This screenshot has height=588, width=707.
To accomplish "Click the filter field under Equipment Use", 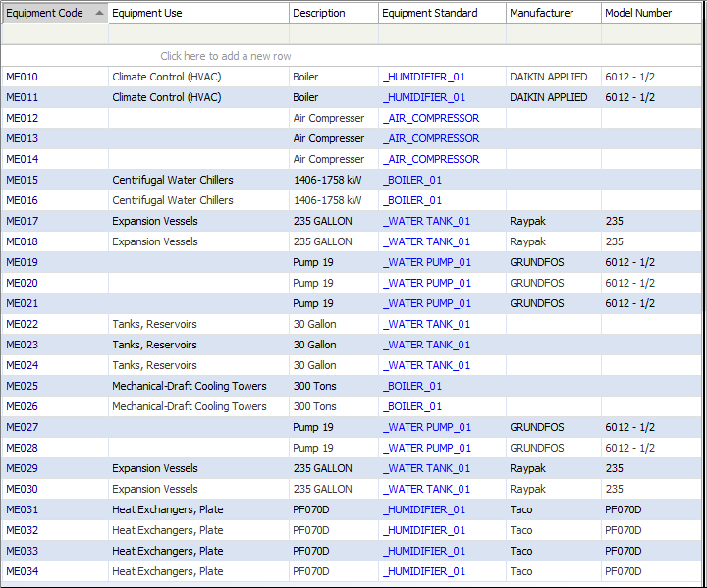I will [198, 34].
